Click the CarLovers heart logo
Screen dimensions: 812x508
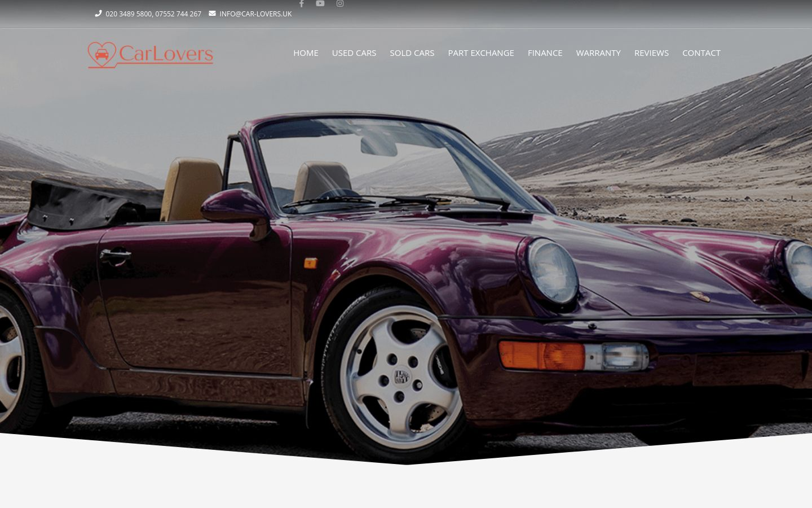(151, 55)
